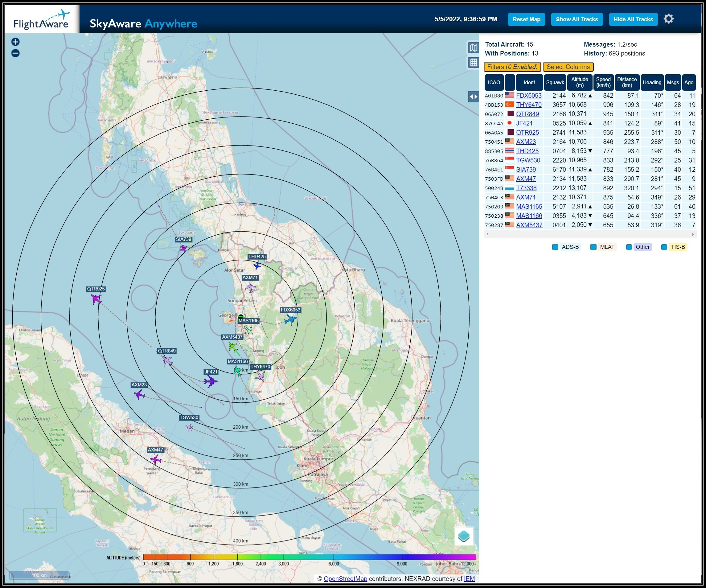Zoom out of the map

click(x=15, y=53)
